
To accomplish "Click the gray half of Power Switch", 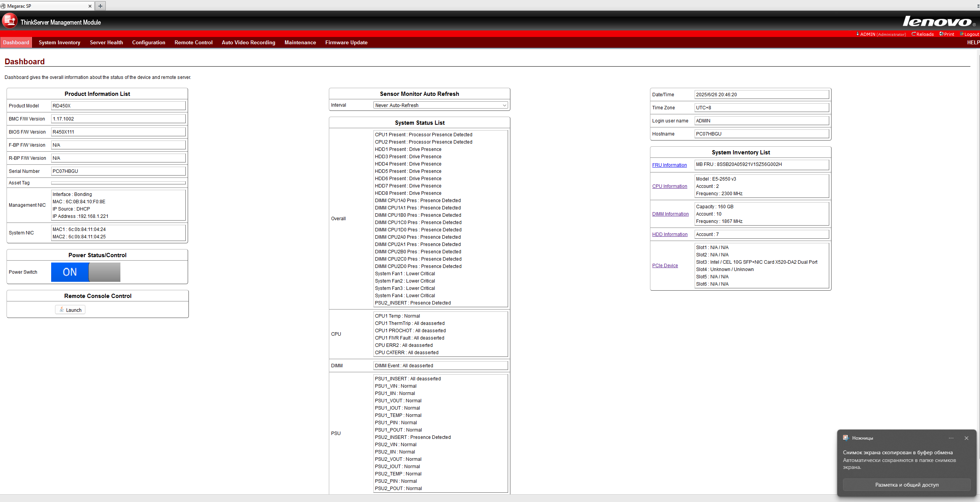I will (105, 272).
